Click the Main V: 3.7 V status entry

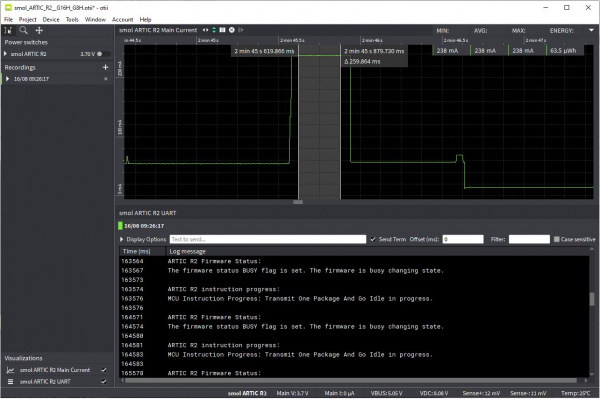click(292, 393)
